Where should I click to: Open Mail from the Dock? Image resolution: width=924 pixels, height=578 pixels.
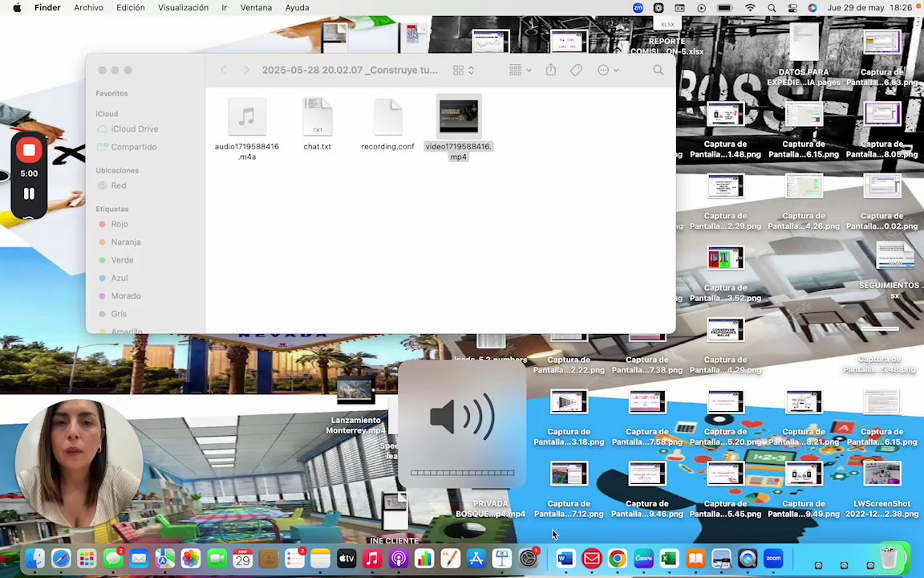tap(139, 558)
